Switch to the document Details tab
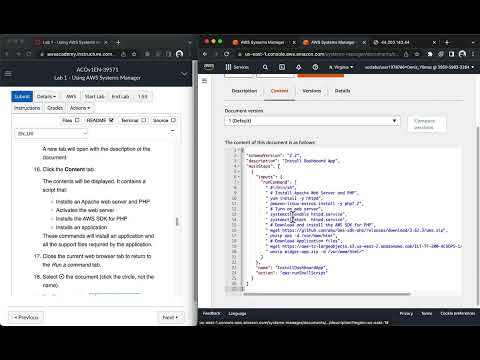 pyautogui.click(x=342, y=91)
